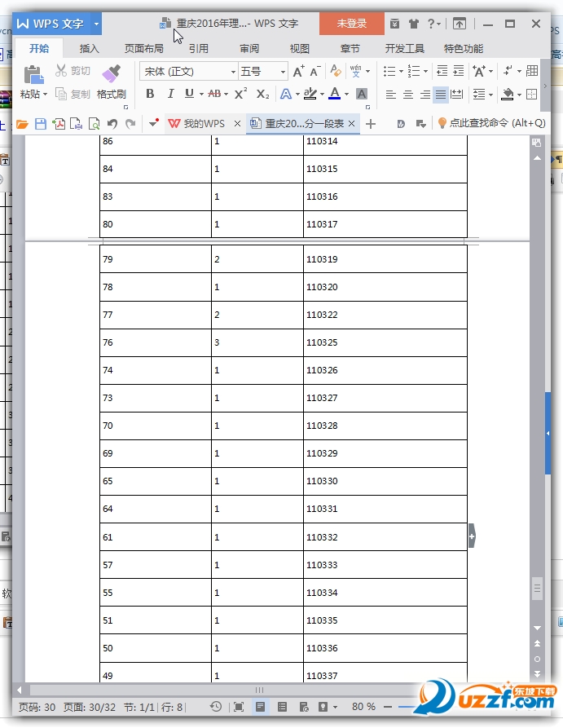Click the Paste clipboard icon

point(33,74)
